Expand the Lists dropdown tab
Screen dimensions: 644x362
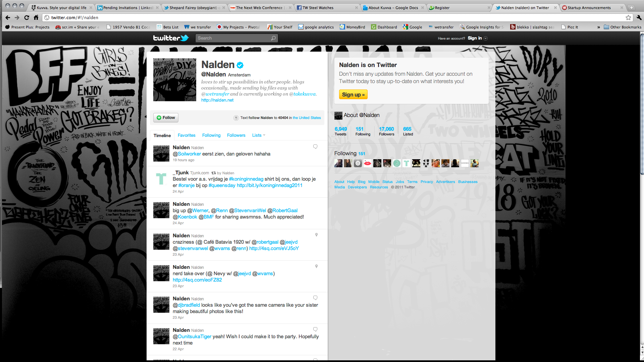click(259, 135)
